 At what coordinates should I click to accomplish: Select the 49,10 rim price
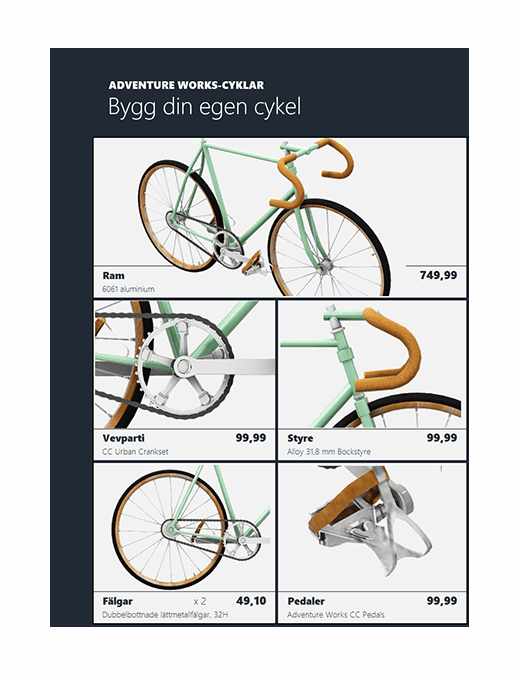251,601
